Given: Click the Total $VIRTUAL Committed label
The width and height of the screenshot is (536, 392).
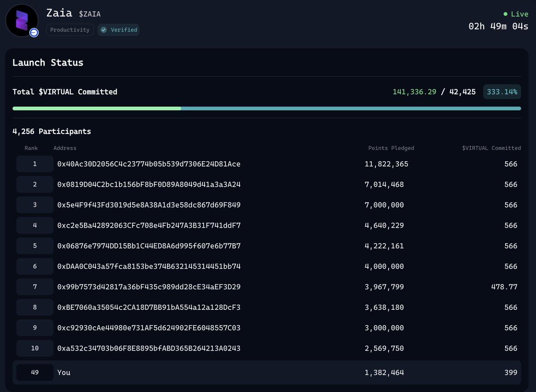Looking at the screenshot, I should (65, 92).
